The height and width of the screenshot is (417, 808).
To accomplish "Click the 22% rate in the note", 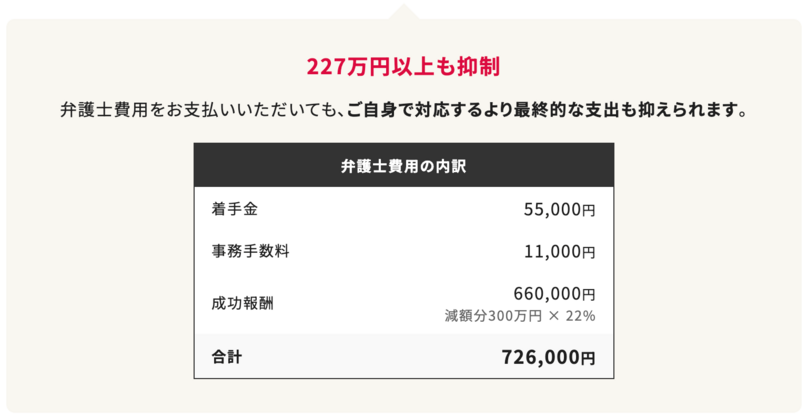I will tap(581, 316).
